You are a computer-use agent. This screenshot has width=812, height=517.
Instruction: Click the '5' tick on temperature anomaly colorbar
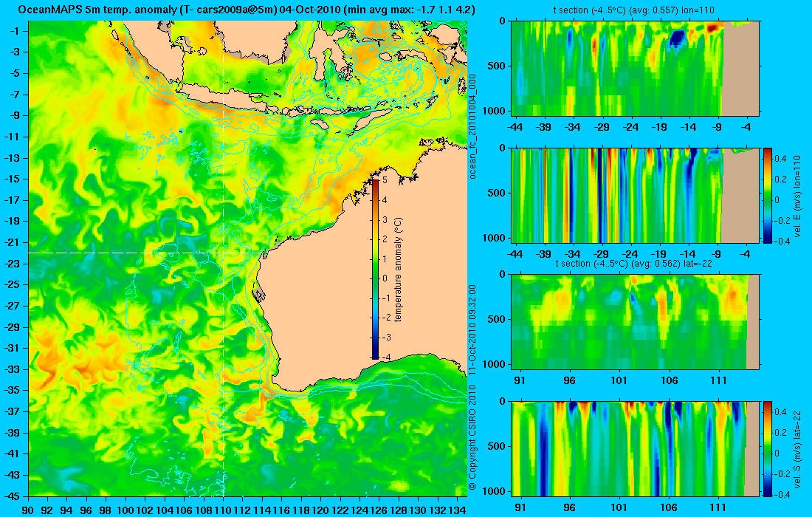coord(385,179)
